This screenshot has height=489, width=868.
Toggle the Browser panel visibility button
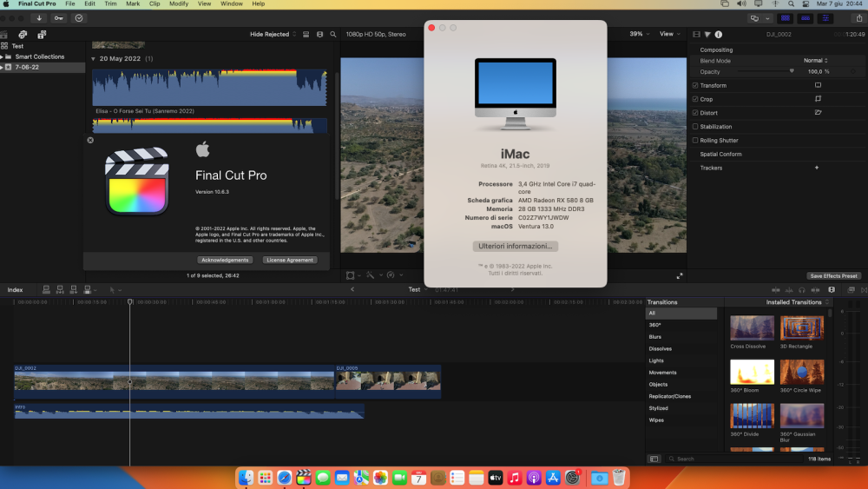tap(785, 18)
